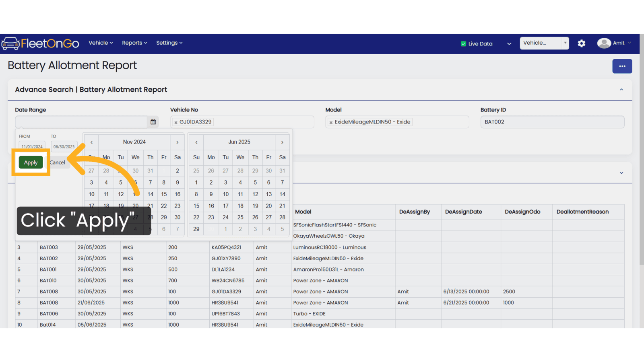Select June 14 in right calendar
The image size is (644, 362).
coord(282,194)
